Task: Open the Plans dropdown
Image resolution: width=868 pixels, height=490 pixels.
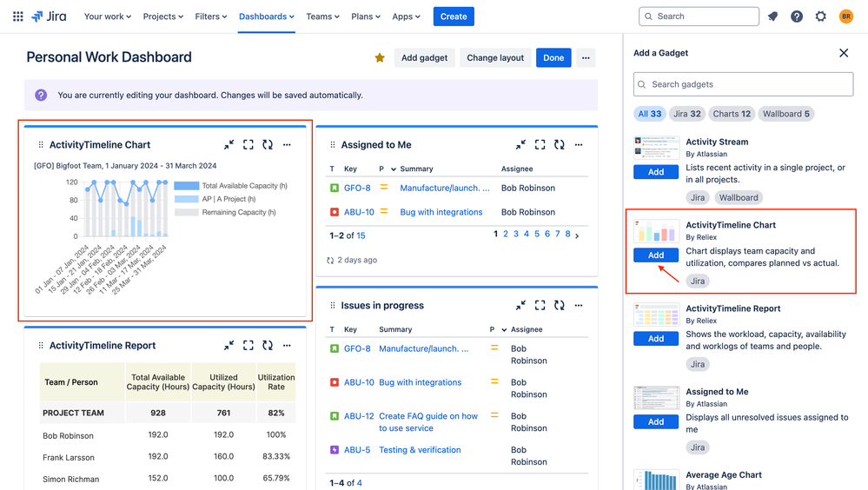Action: tap(366, 17)
